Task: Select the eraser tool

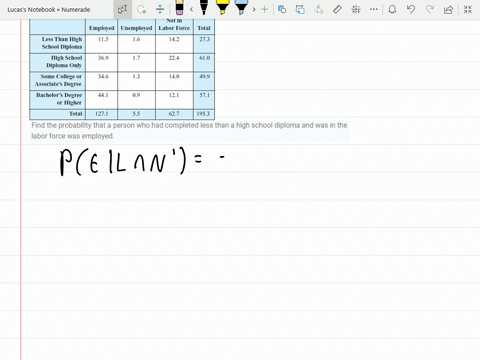Action: pyautogui.click(x=179, y=8)
